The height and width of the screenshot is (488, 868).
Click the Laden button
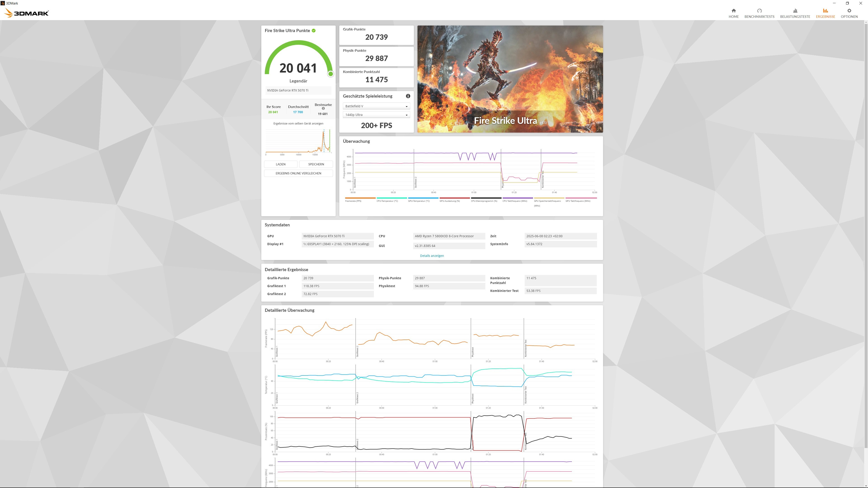280,164
